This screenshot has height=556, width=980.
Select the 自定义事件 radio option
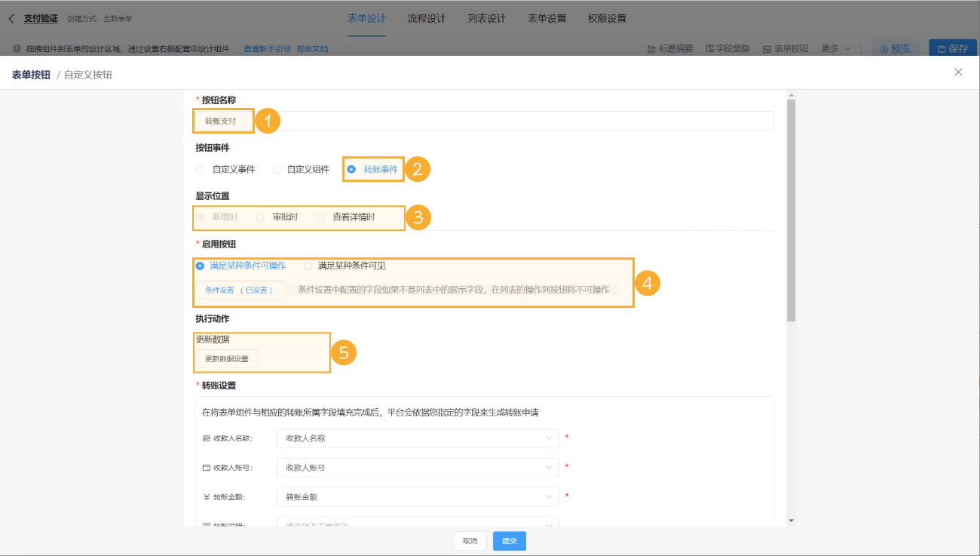click(199, 169)
